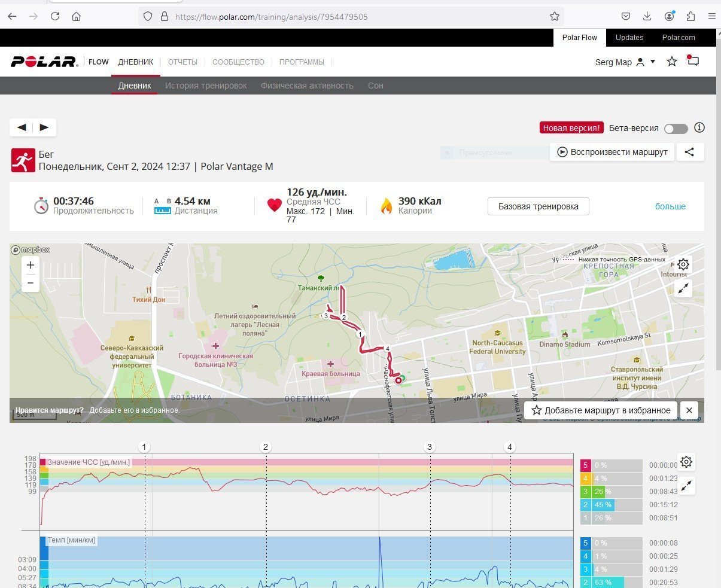
Task: Open the Firefox account icon
Action: [670, 16]
